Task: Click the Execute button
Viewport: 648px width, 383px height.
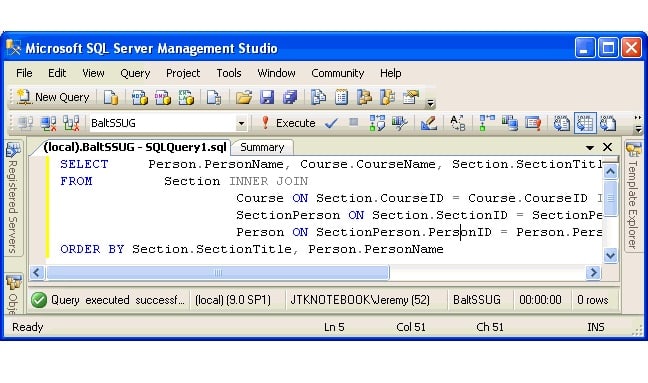Action: tap(288, 123)
